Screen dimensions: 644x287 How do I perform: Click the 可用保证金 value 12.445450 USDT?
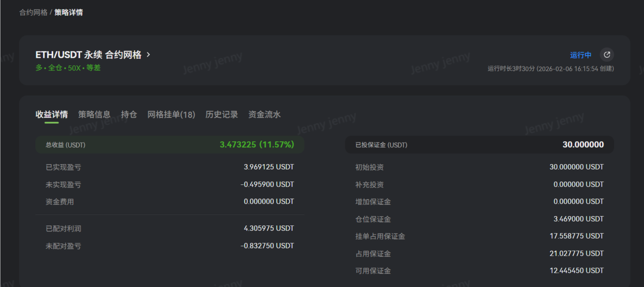pos(577,271)
